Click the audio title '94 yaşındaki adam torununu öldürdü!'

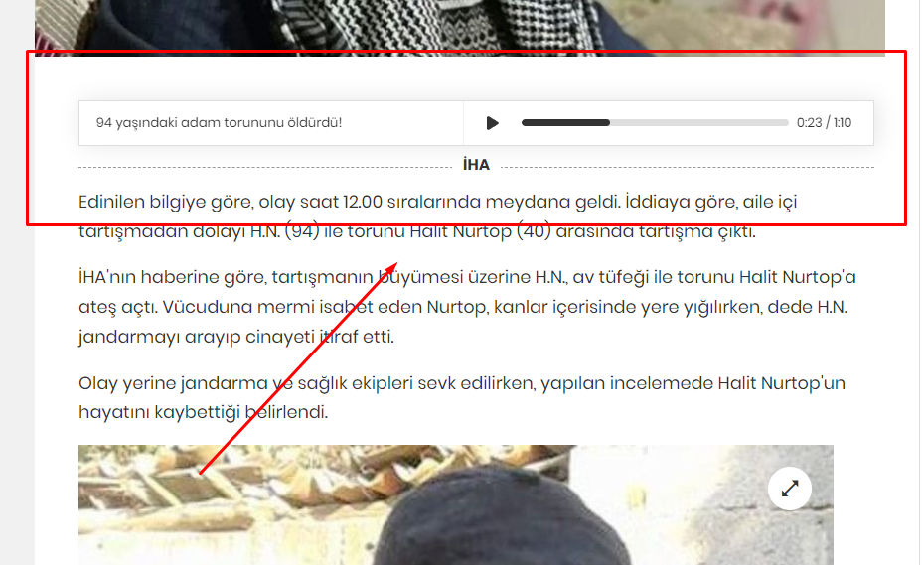219,122
